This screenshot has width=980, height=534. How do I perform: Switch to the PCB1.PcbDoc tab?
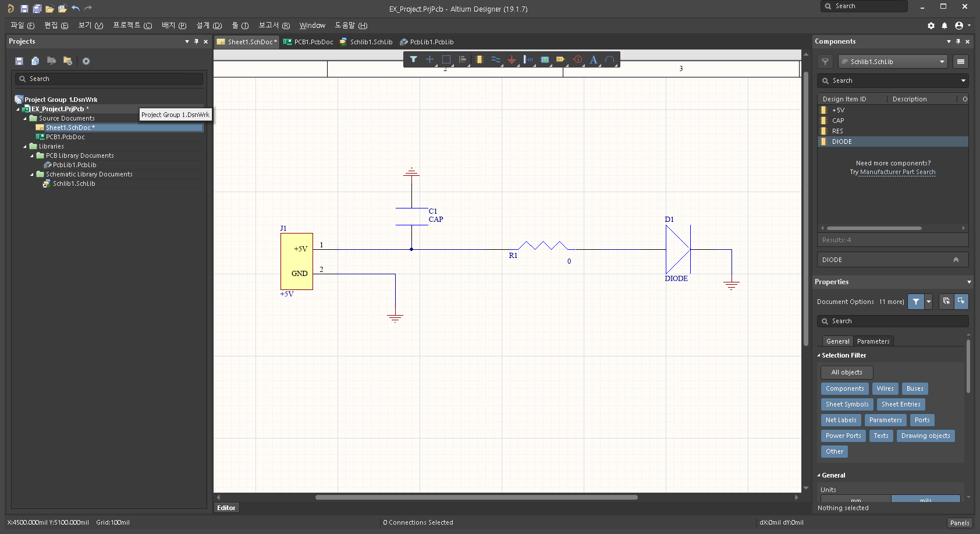[308, 42]
